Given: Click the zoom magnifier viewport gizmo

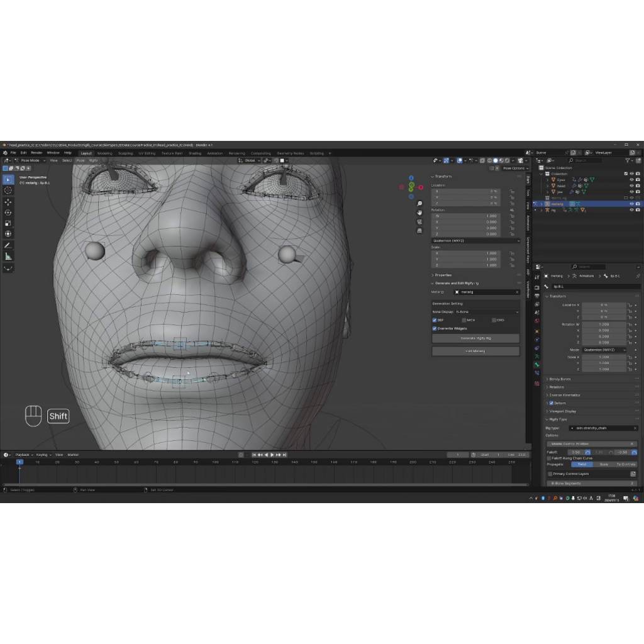Looking at the screenshot, I should [419, 204].
